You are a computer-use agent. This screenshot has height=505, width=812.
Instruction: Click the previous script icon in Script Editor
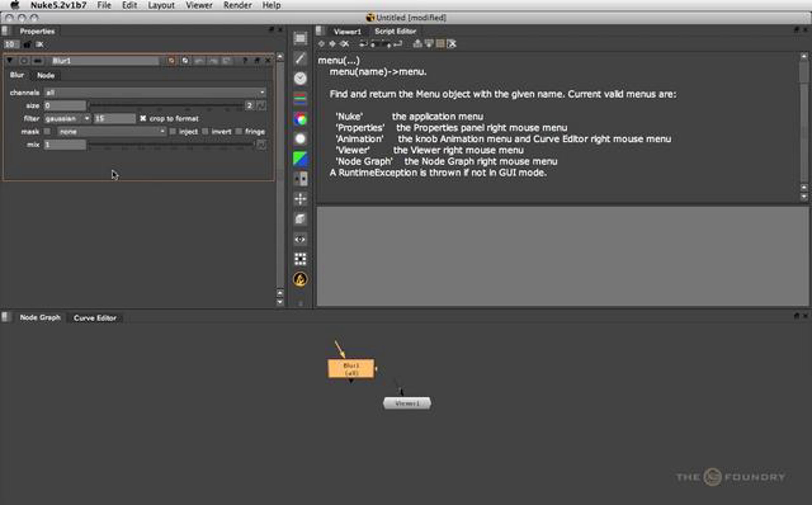(x=321, y=44)
